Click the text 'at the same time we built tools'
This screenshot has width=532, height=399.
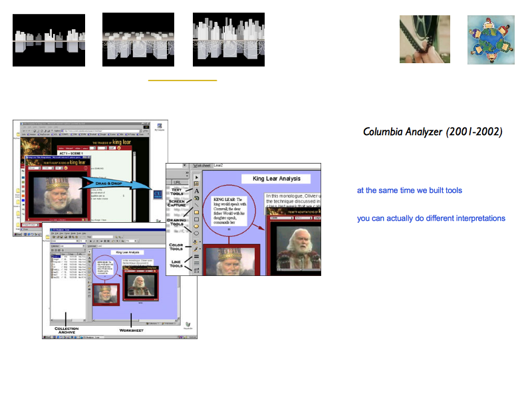tap(410, 190)
